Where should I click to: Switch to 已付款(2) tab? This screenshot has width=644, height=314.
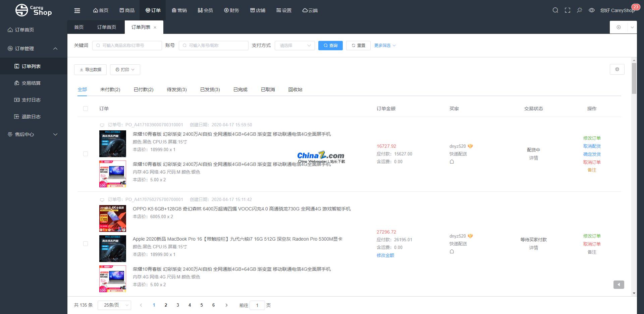click(144, 89)
